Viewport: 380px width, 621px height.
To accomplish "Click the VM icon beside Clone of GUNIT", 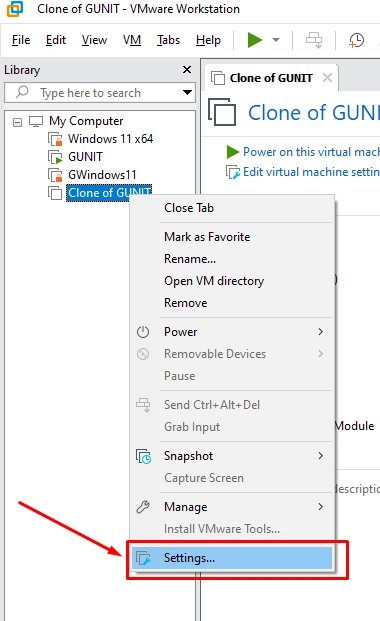I will point(55,193).
